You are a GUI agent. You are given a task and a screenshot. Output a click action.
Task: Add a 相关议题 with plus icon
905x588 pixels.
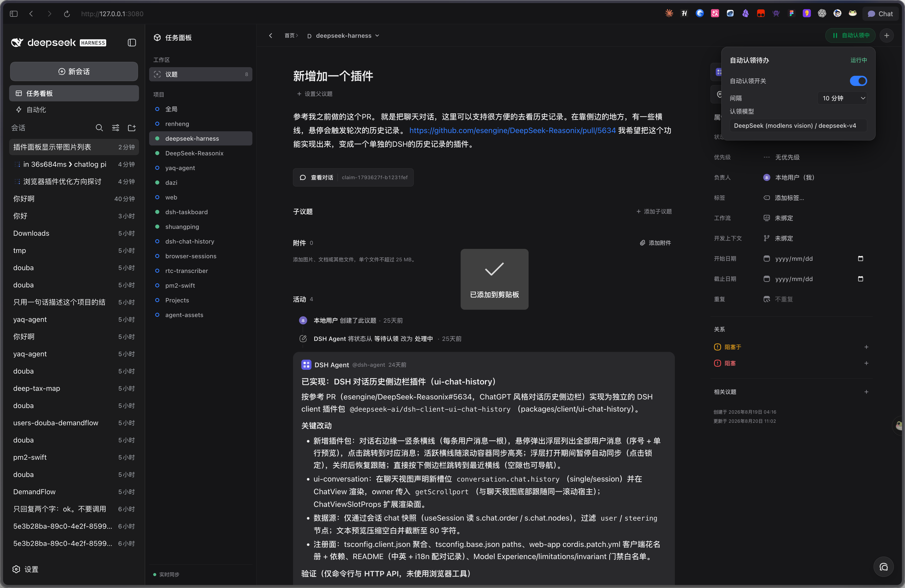(x=866, y=392)
